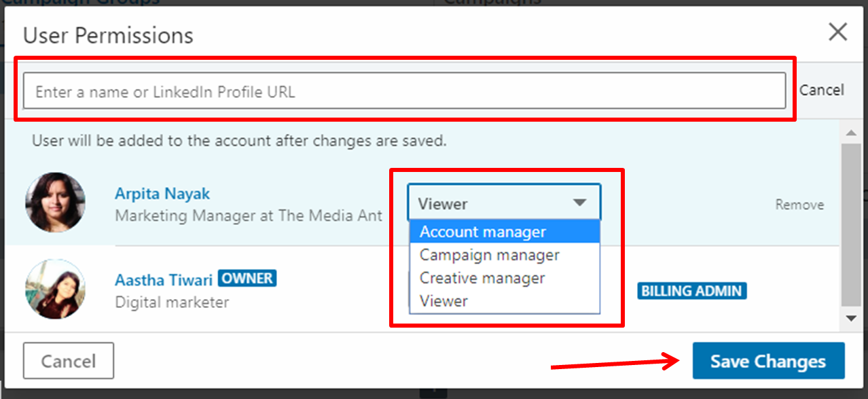The height and width of the screenshot is (399, 868).
Task: Open Arpita Nayak's profile link
Action: click(x=162, y=193)
